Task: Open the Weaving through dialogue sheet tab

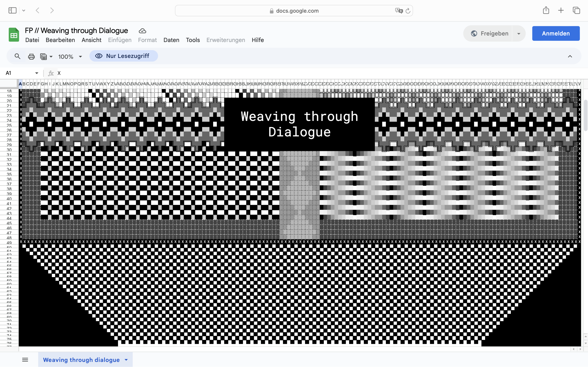Action: pos(81,360)
